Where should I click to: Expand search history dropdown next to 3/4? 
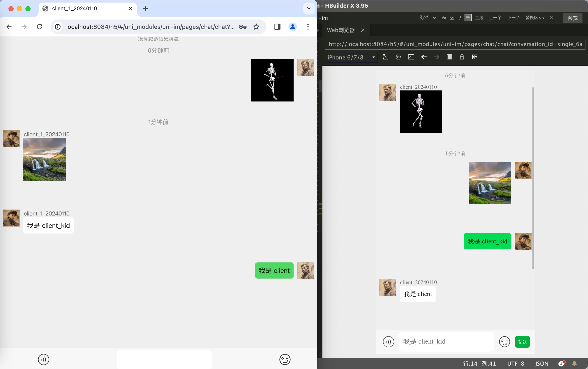coord(434,18)
